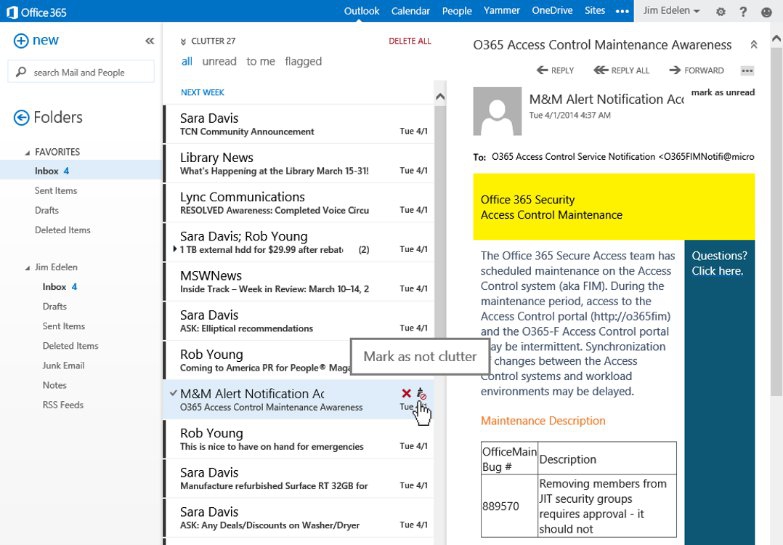
Task: Click the search Mail and People field
Action: [81, 72]
